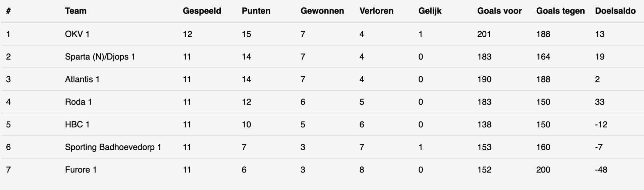
Task: Select the Gelijk column header
Action: (x=430, y=11)
